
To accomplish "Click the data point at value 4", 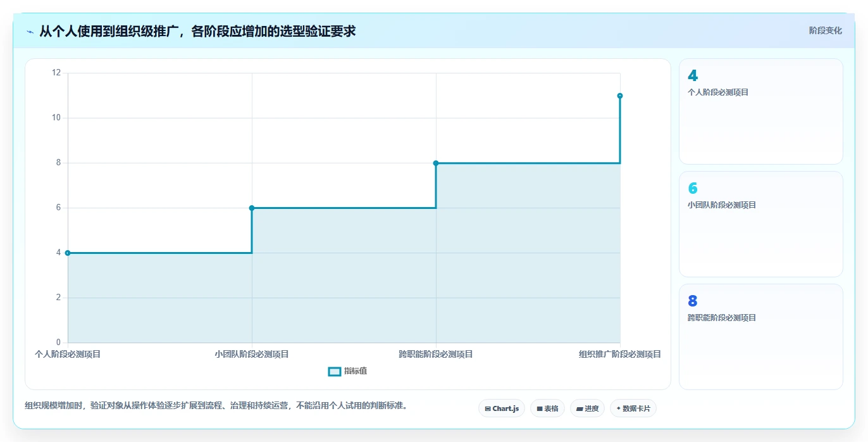I will tap(68, 253).
